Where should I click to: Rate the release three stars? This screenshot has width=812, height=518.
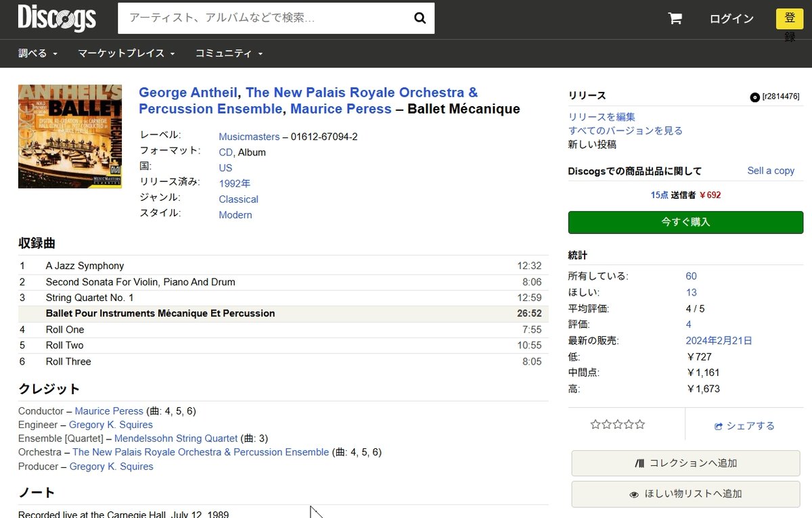618,425
